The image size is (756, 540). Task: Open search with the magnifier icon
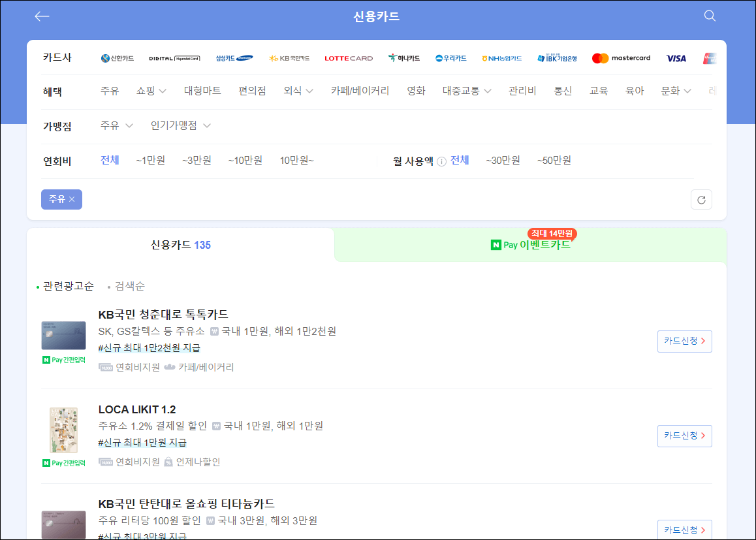coord(710,16)
